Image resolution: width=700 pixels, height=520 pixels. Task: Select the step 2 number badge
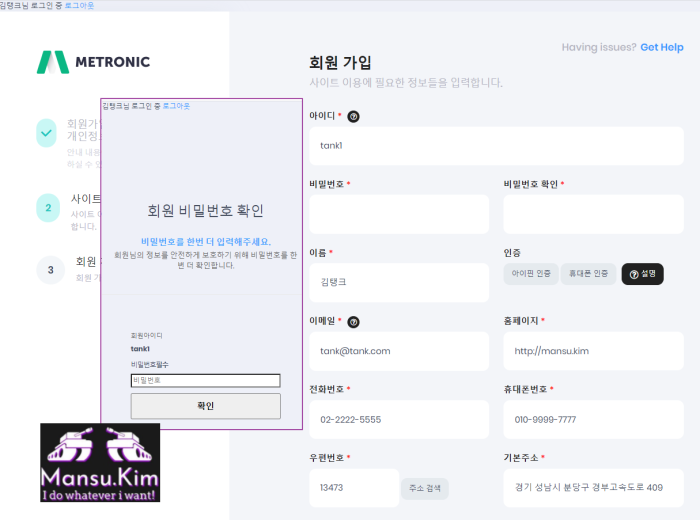(x=47, y=208)
